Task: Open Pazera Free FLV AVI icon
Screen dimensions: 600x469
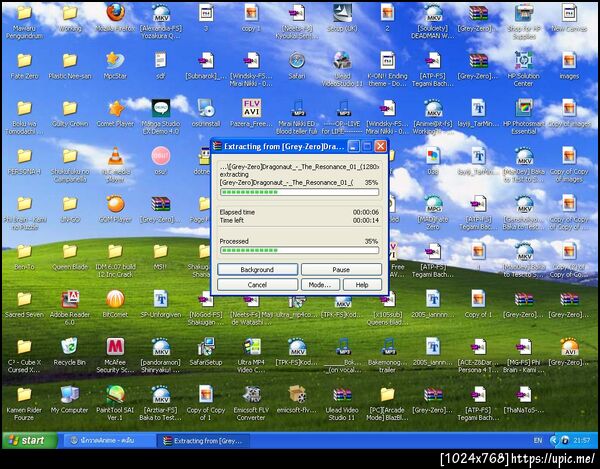Action: 251,109
